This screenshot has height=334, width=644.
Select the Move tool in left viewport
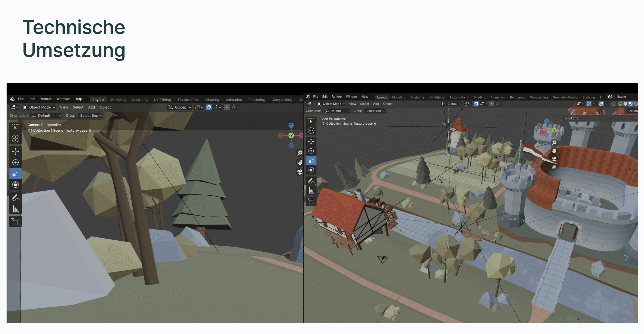[x=15, y=151]
